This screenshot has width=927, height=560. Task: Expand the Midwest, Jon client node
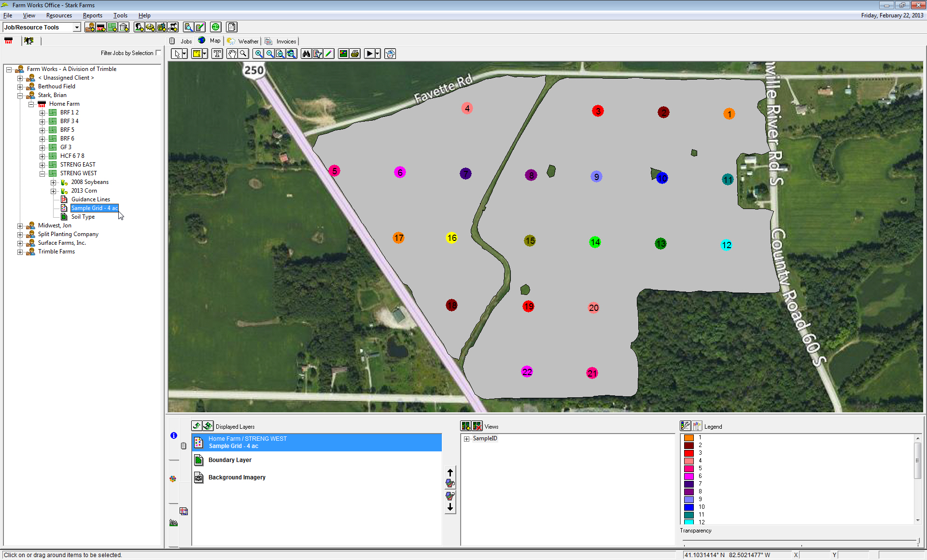tap(20, 226)
